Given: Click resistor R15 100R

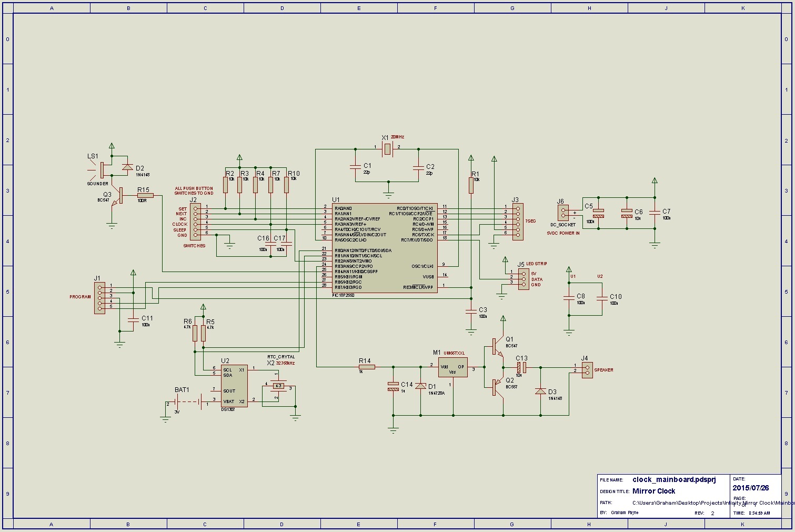Looking at the screenshot, I should coord(145,195).
